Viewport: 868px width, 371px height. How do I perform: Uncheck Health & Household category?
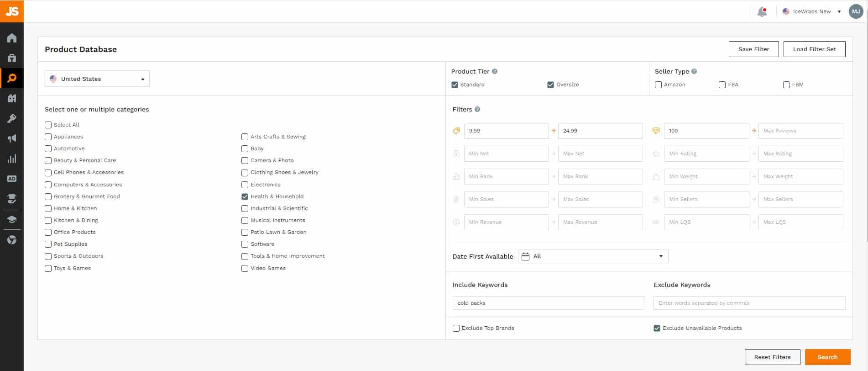tap(245, 196)
